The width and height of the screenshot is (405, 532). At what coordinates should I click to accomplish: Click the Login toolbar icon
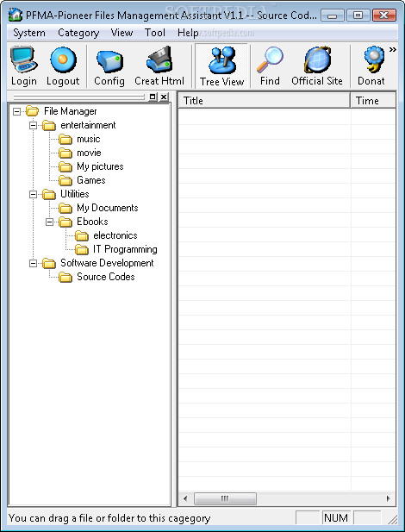tap(23, 60)
